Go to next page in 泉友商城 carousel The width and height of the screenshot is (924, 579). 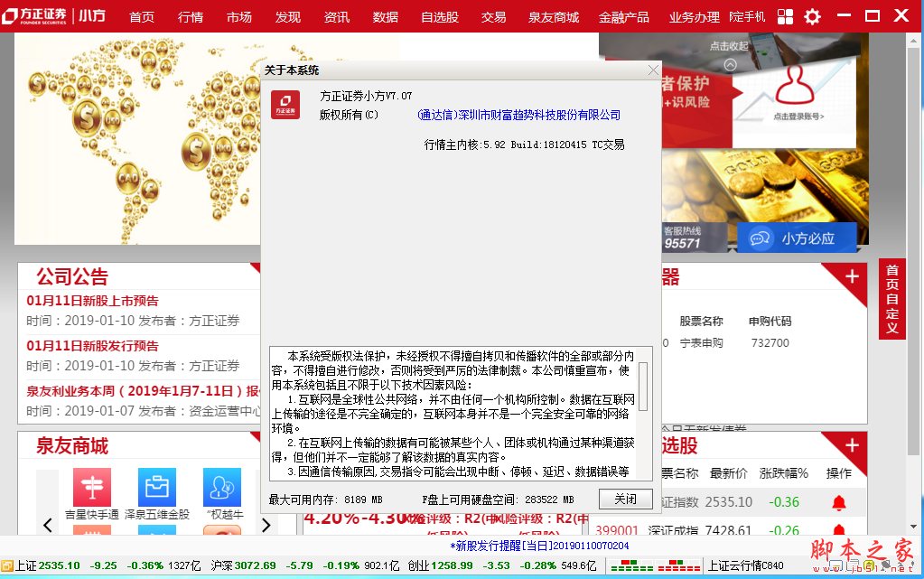tap(266, 524)
